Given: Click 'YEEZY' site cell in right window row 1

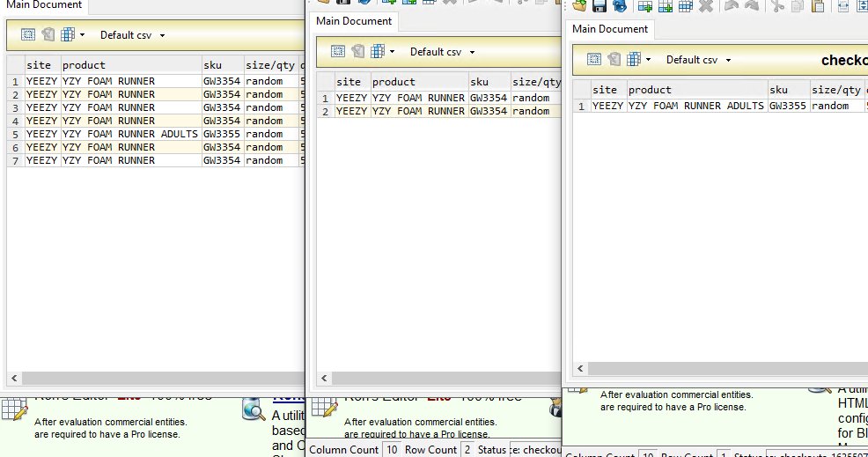Looking at the screenshot, I should pyautogui.click(x=608, y=106).
